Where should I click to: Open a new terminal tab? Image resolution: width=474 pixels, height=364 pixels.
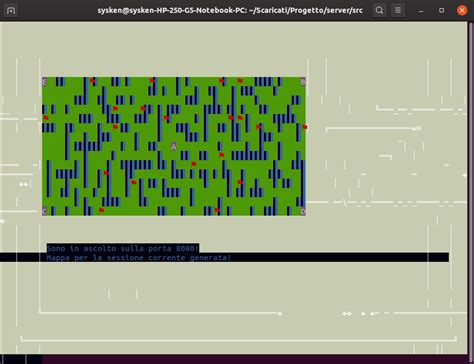pyautogui.click(x=11, y=10)
